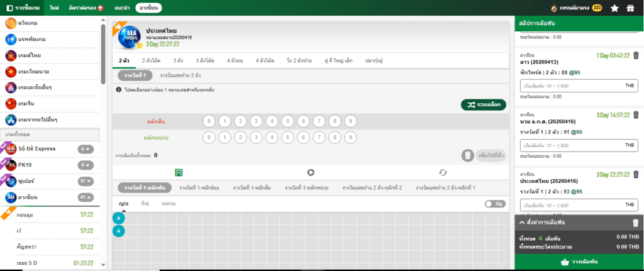The width and height of the screenshot is (644, 271).
Task: Select the ควิคเกม category icon
Action: coord(11,23)
